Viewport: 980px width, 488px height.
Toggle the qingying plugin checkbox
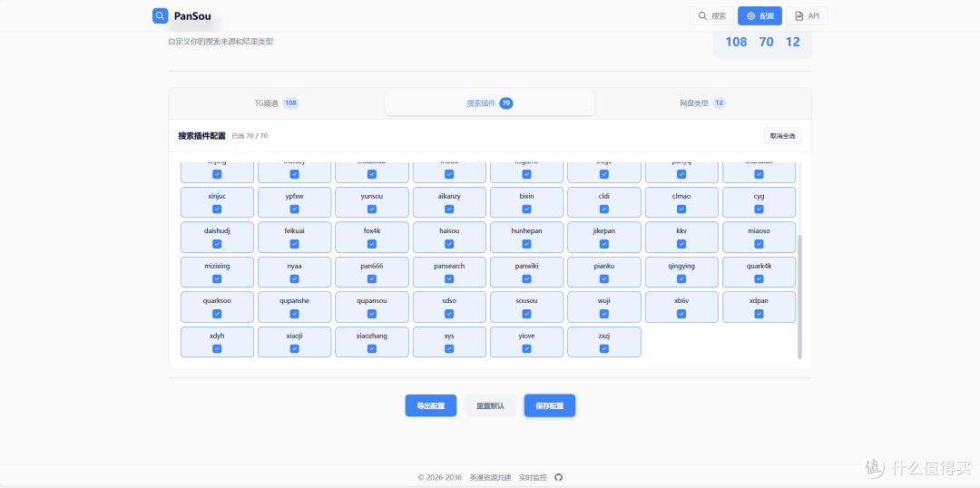click(x=681, y=278)
